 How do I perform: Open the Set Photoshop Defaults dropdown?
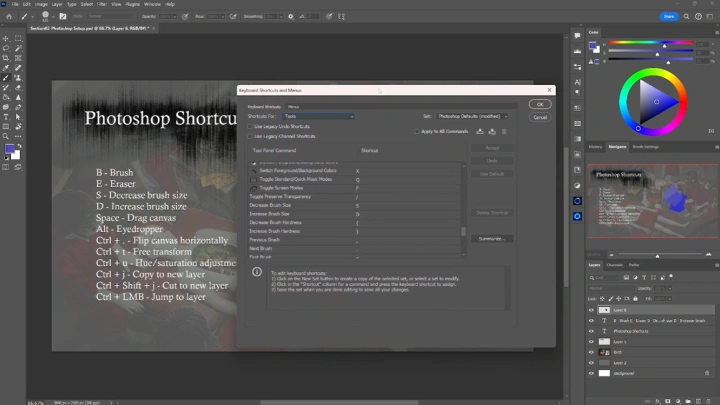[x=472, y=117]
